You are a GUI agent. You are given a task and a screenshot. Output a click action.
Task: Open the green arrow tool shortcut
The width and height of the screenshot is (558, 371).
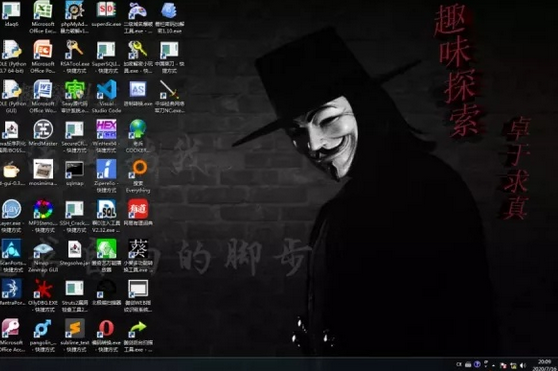(x=138, y=336)
